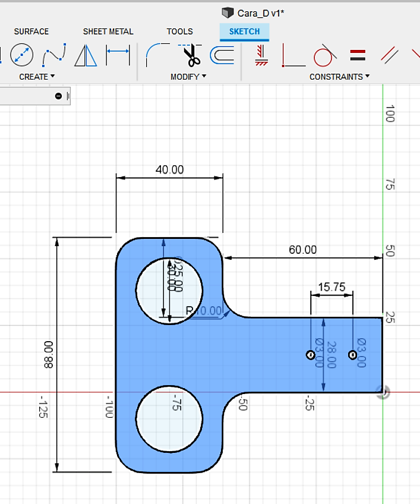Switch to the SHEET METAL tab
This screenshot has height=504, width=420.
click(x=108, y=31)
